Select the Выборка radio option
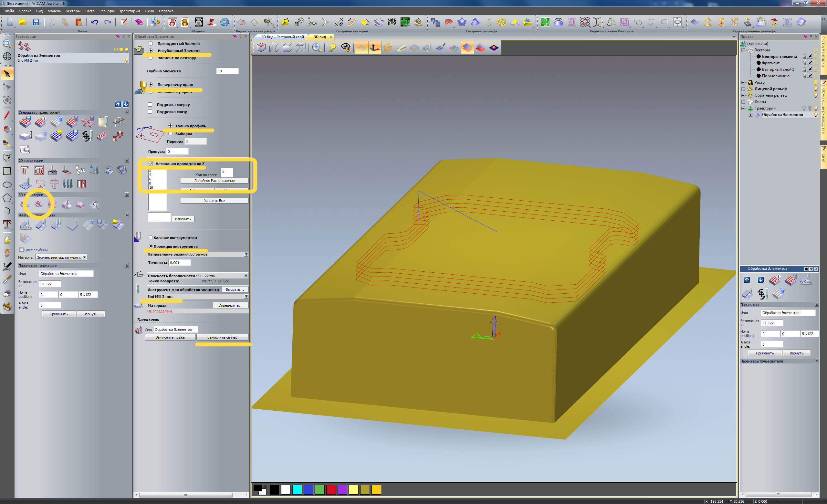The image size is (827, 504). pos(171,133)
